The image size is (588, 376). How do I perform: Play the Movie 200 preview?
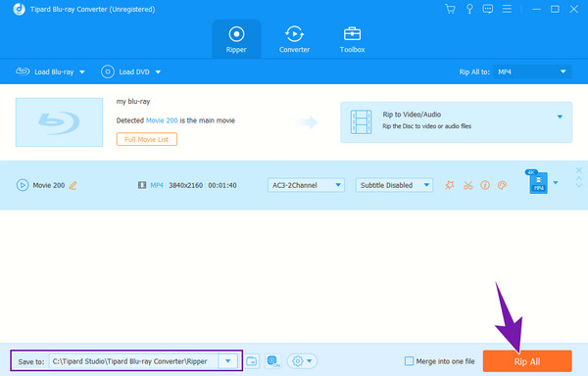coord(23,185)
